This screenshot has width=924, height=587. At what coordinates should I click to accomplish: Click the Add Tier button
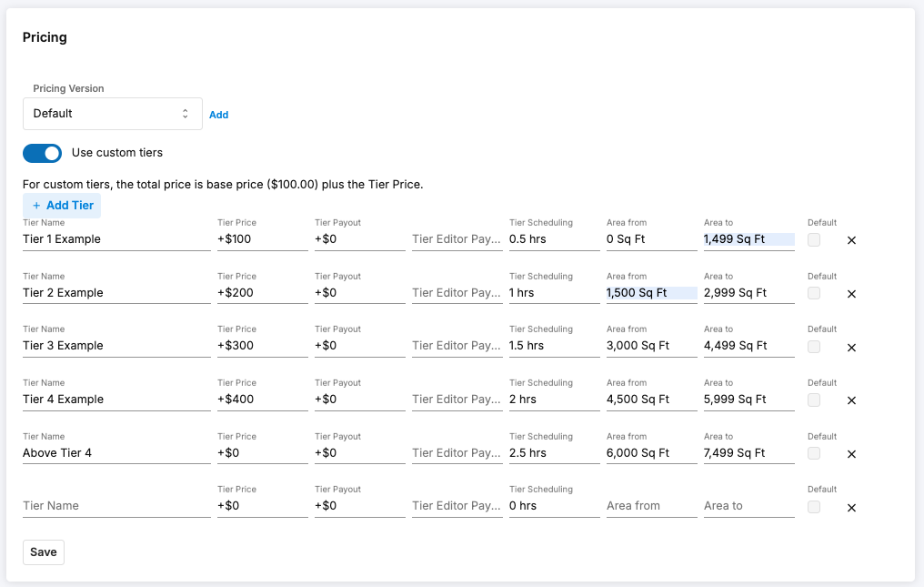coord(62,206)
